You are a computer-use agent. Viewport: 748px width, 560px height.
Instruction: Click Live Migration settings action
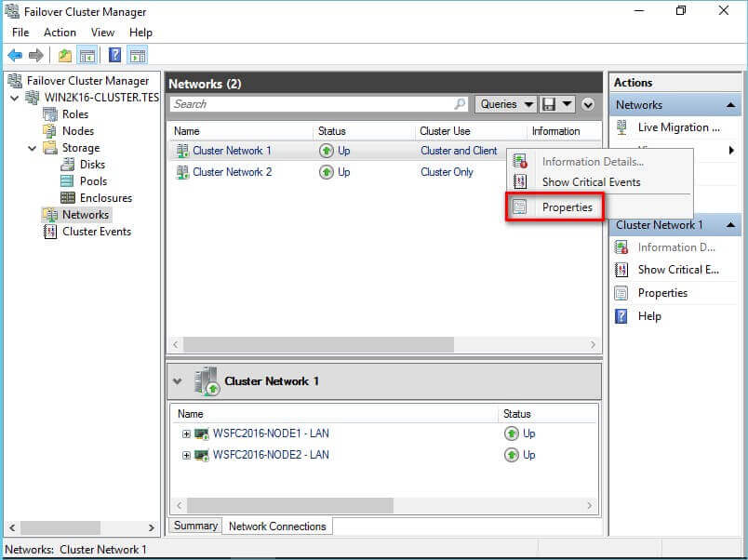click(678, 127)
